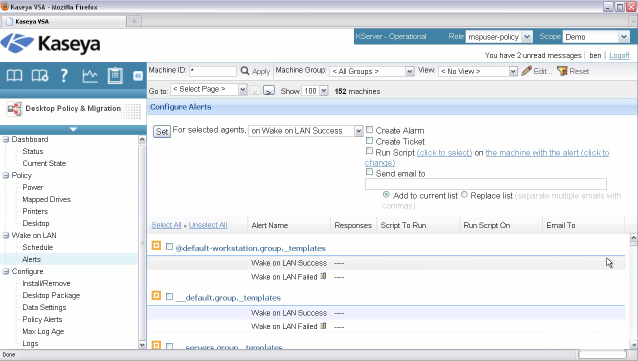Open Policy Alerts in navigation tree

tap(42, 319)
